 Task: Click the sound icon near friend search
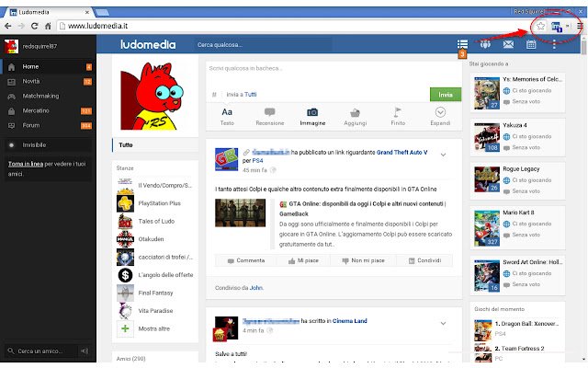click(85, 351)
